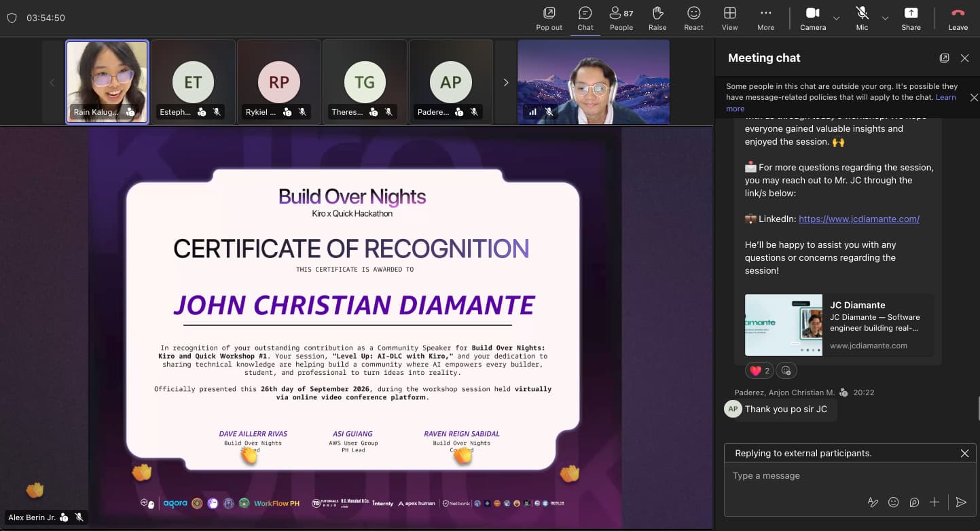Click sender name Paderez, Anjon Christian M.
980x531 pixels.
tap(784, 392)
